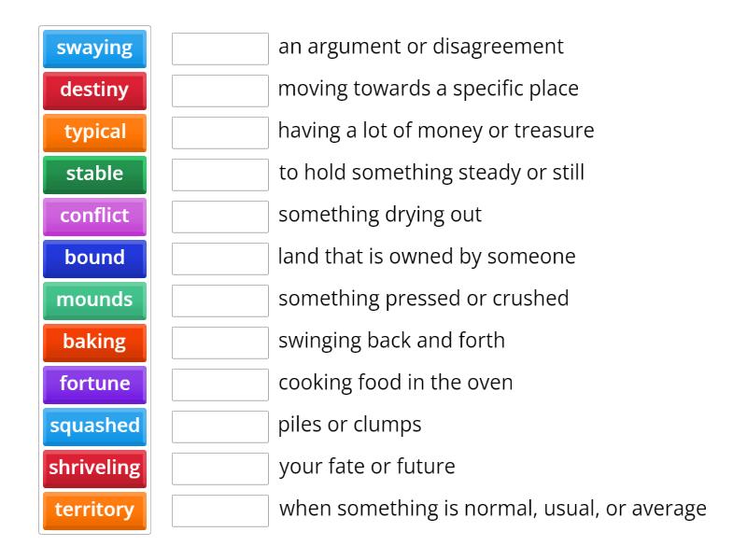Screen dimensions: 747x560
Task: Click answer slot for 'swinging back and forth'
Action: [220, 343]
